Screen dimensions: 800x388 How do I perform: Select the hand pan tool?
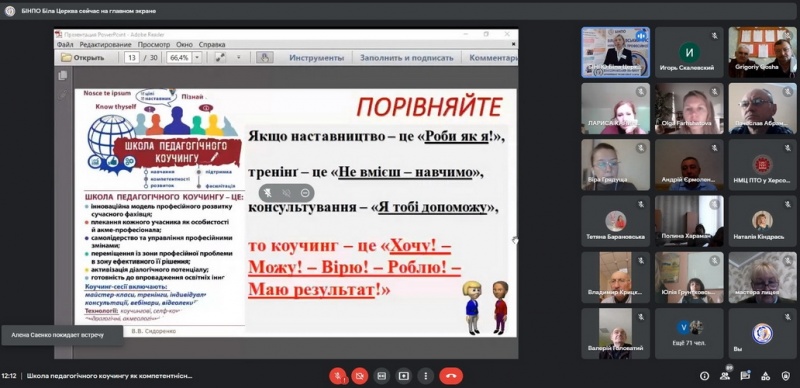pos(264,58)
